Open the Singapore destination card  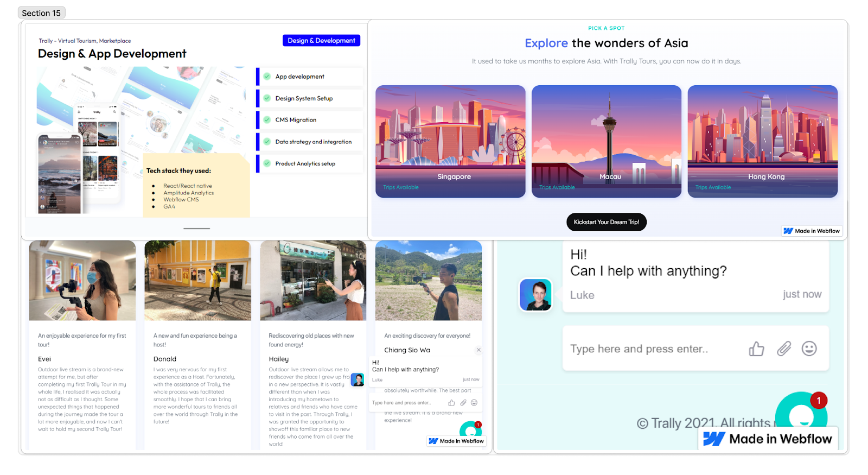click(x=450, y=141)
